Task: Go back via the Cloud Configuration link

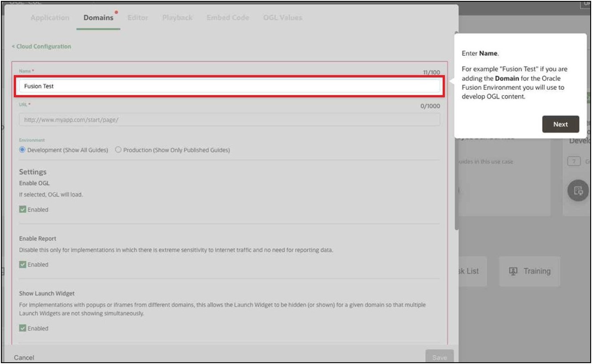Action: click(41, 46)
